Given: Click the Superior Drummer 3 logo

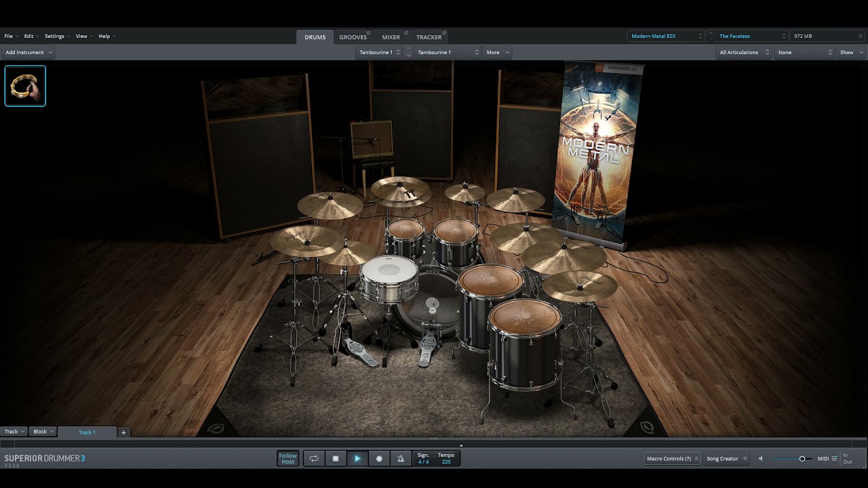Looking at the screenshot, I should (45, 459).
